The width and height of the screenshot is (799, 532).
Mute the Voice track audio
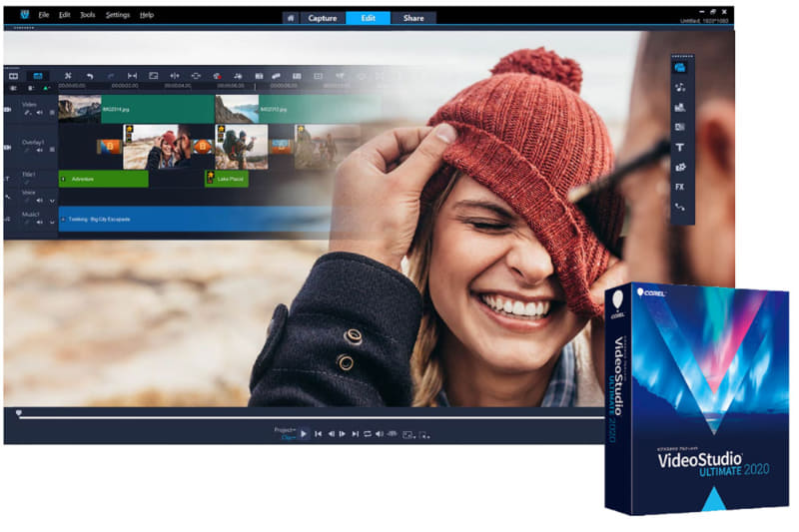click(x=39, y=201)
